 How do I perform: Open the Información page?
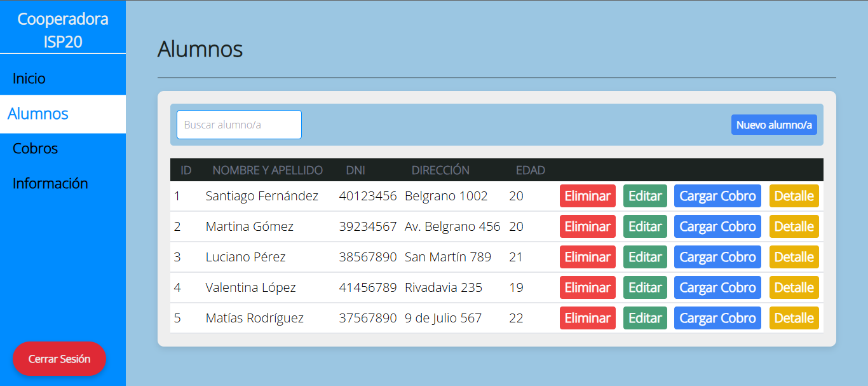(50, 183)
